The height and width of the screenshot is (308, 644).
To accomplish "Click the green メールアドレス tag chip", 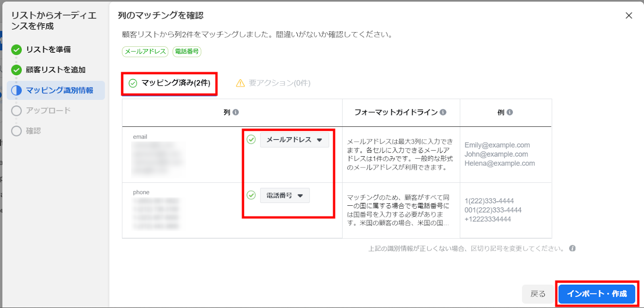I will click(145, 52).
